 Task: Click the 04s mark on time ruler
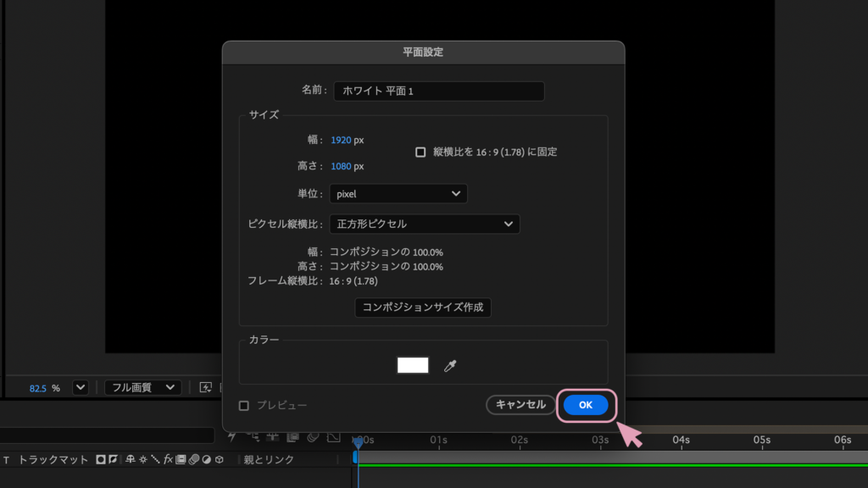(681, 440)
